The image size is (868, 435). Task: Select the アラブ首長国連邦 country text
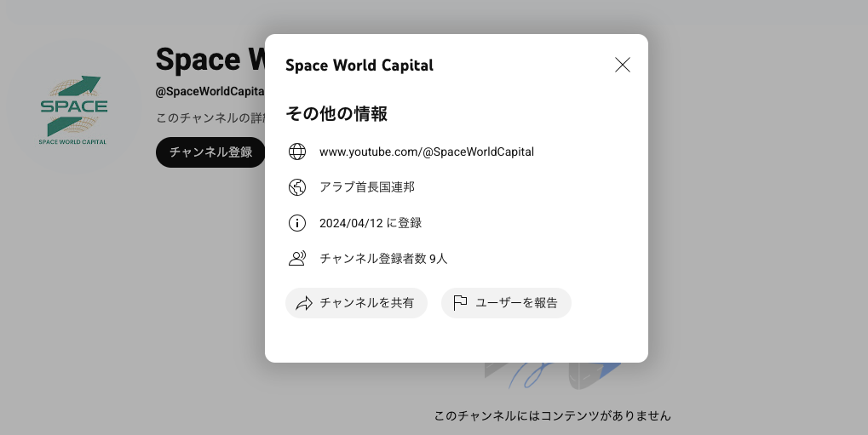point(366,187)
